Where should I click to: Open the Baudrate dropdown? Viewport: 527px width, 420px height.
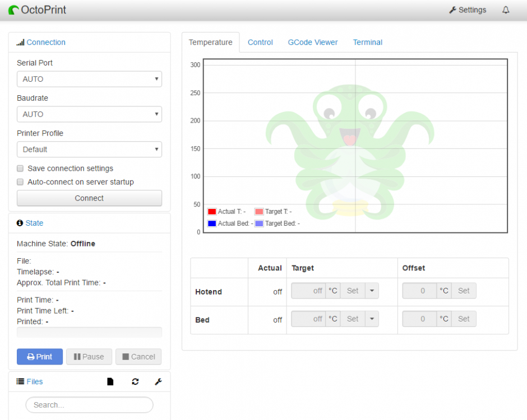[x=89, y=114]
